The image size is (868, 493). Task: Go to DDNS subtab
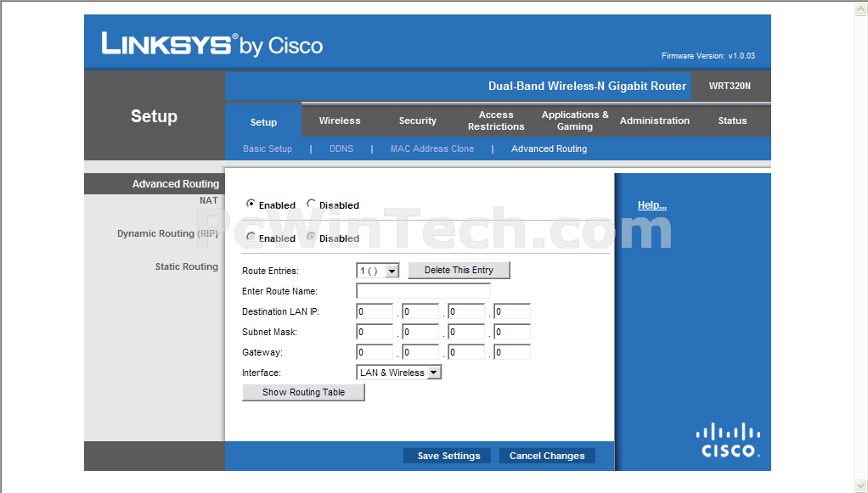(341, 148)
